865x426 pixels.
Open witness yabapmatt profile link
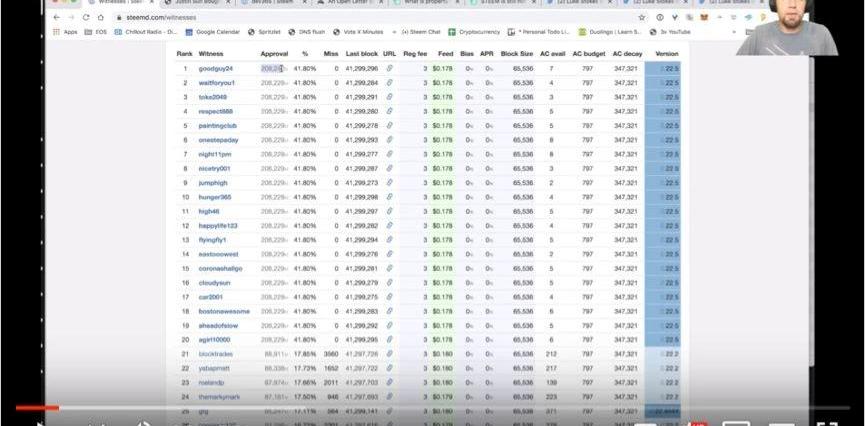point(215,368)
